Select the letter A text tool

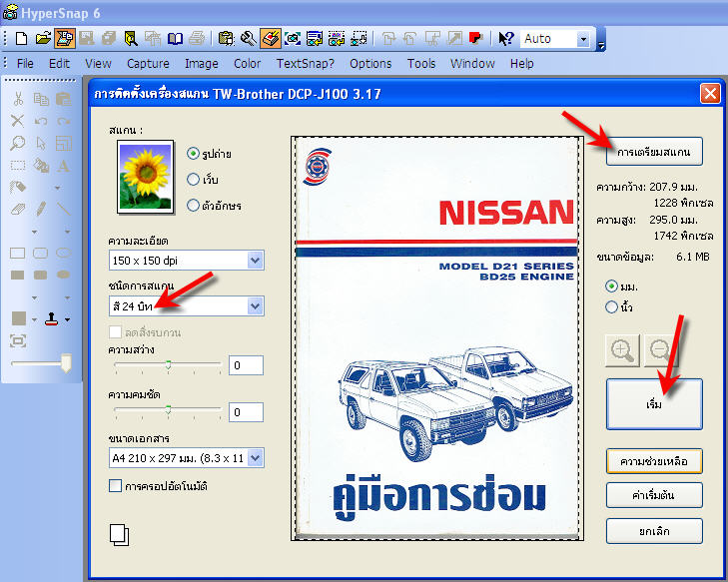(x=63, y=166)
